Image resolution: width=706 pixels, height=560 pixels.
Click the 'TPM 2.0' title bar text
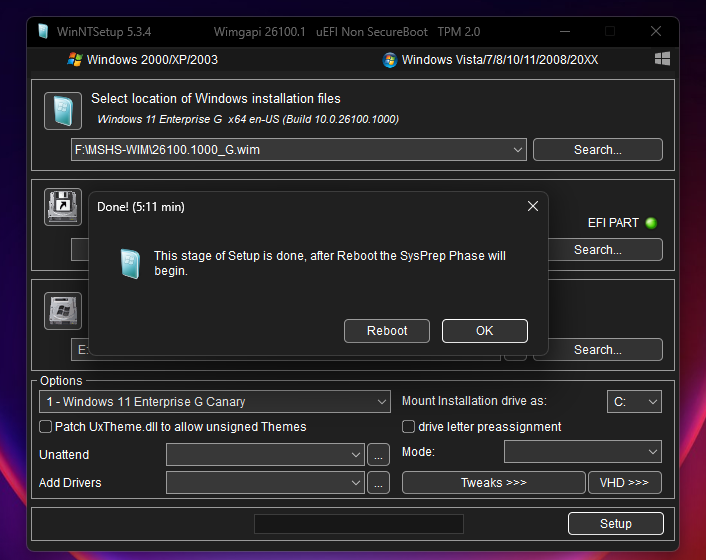459,32
